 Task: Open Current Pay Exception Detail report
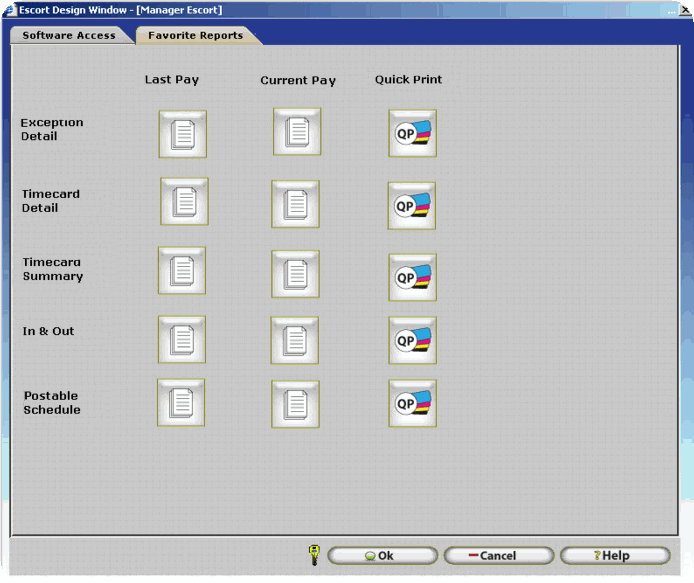click(x=297, y=132)
